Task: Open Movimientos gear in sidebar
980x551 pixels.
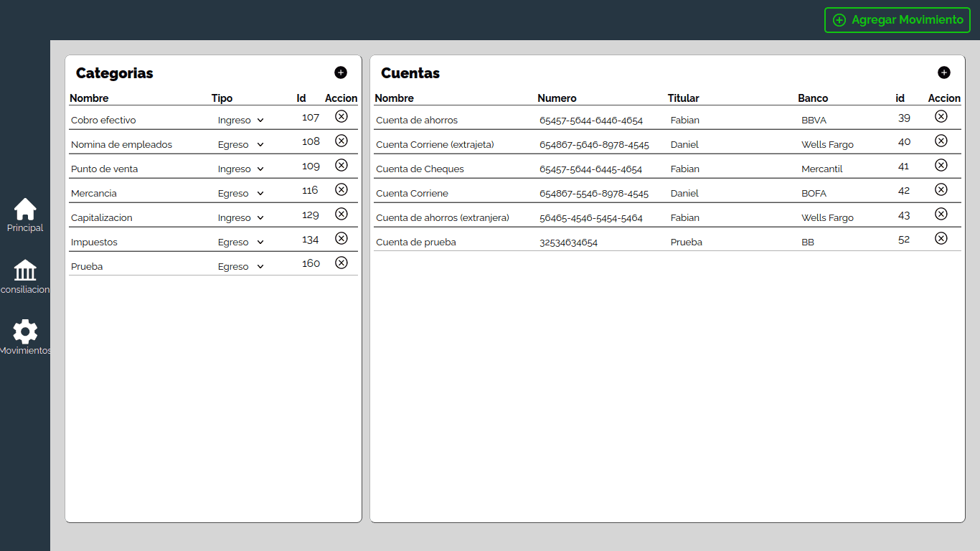Action: (x=25, y=338)
